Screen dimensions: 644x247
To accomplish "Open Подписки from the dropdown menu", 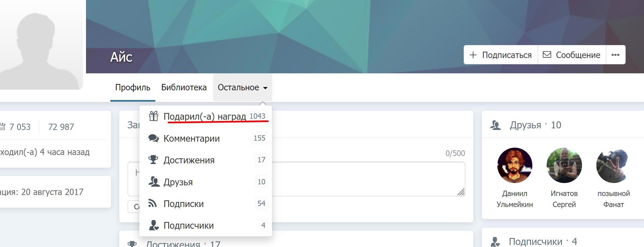I will pos(206,203).
